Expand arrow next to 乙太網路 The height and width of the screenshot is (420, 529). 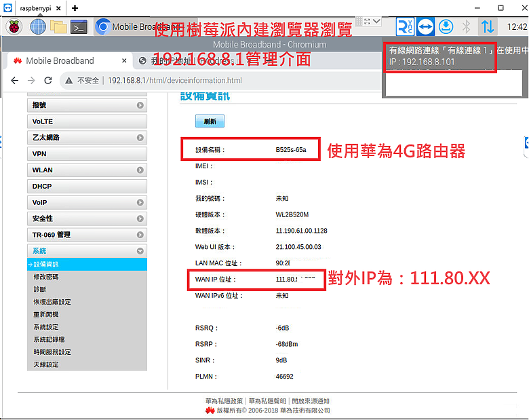click(x=140, y=138)
